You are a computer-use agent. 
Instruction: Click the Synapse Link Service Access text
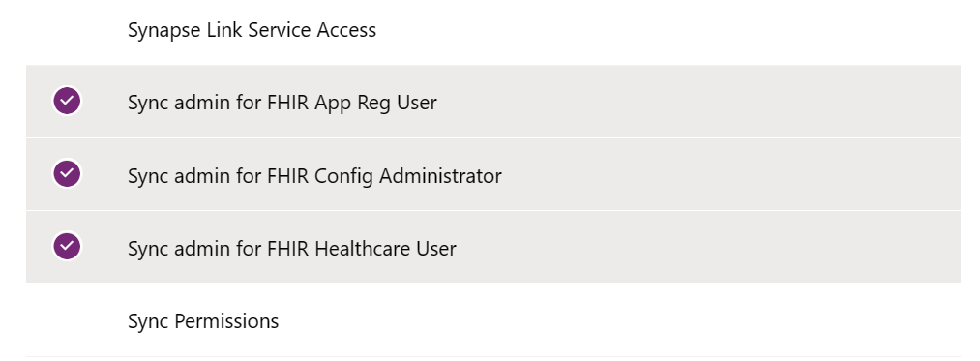252,29
